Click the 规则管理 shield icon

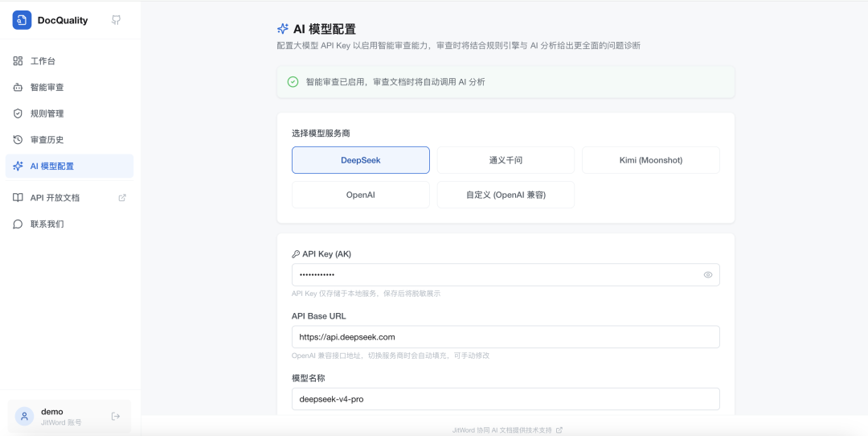[x=18, y=113]
